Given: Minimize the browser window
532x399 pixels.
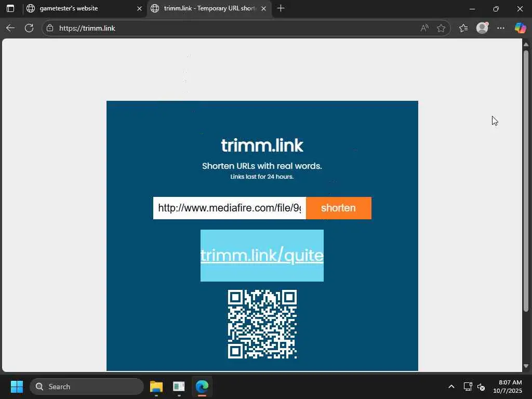Looking at the screenshot, I should coord(472,8).
